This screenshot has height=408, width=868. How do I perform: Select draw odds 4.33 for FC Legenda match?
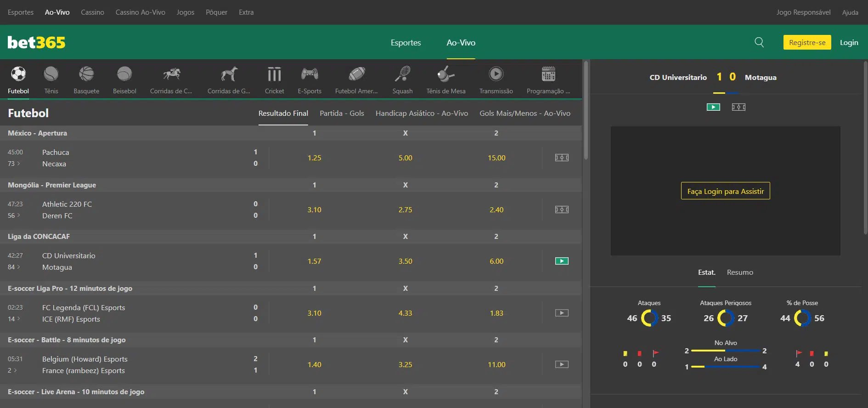[405, 313]
